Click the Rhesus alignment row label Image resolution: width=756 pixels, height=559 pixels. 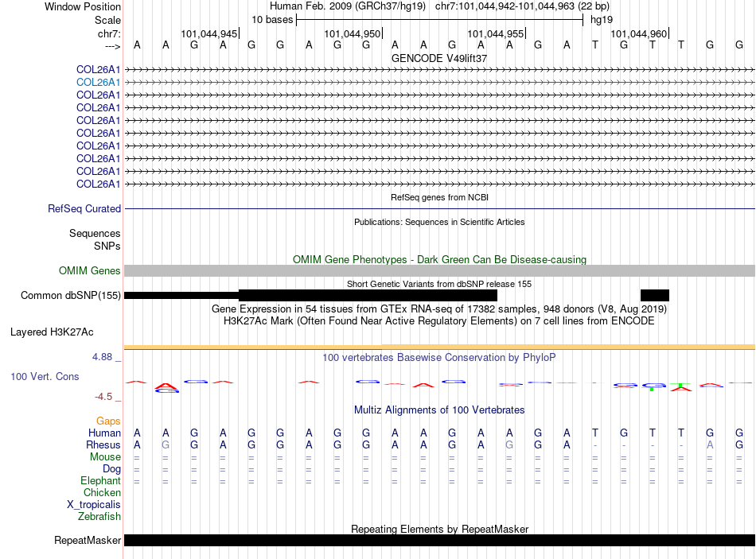103,444
